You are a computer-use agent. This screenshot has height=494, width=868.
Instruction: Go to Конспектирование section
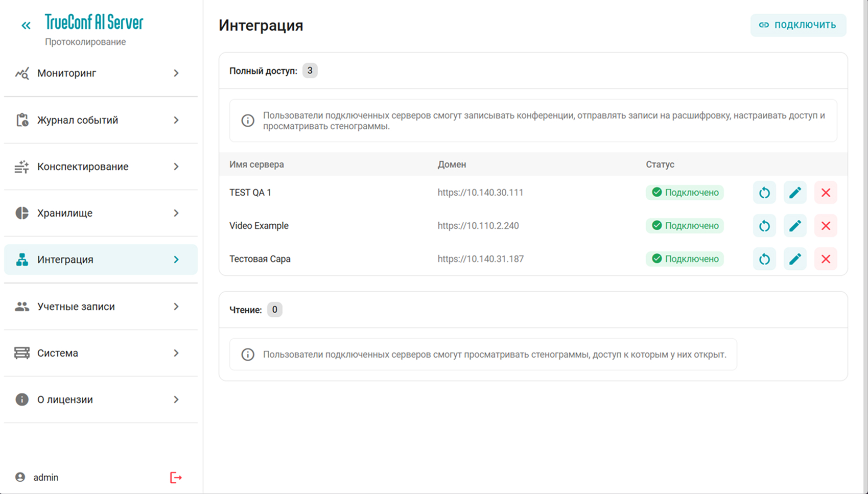click(83, 167)
